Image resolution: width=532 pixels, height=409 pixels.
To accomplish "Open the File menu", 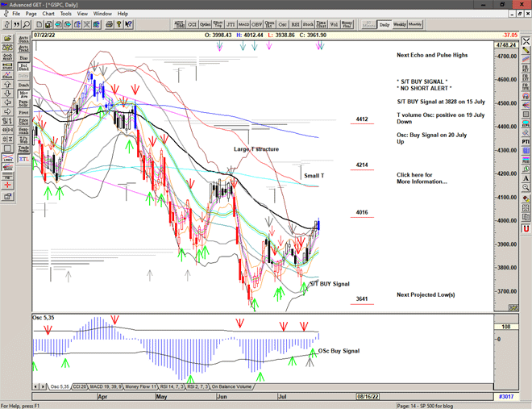I will point(15,14).
